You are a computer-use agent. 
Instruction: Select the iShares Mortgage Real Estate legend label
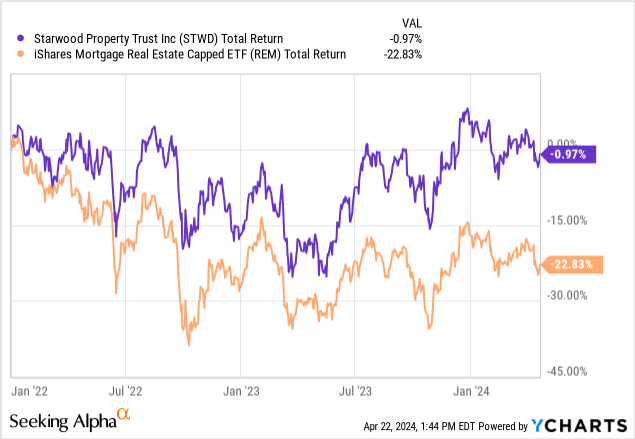coord(182,54)
